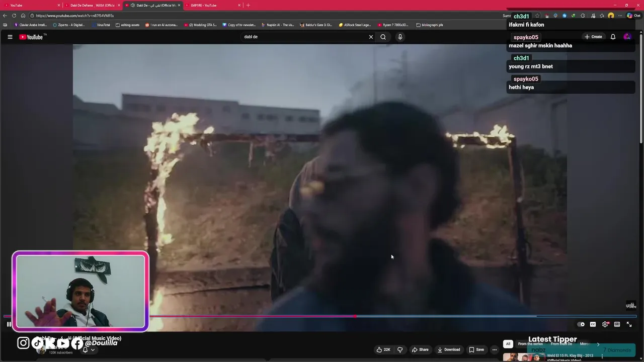
Task: Open bibliographi pfe bookmark folder
Action: [429, 25]
